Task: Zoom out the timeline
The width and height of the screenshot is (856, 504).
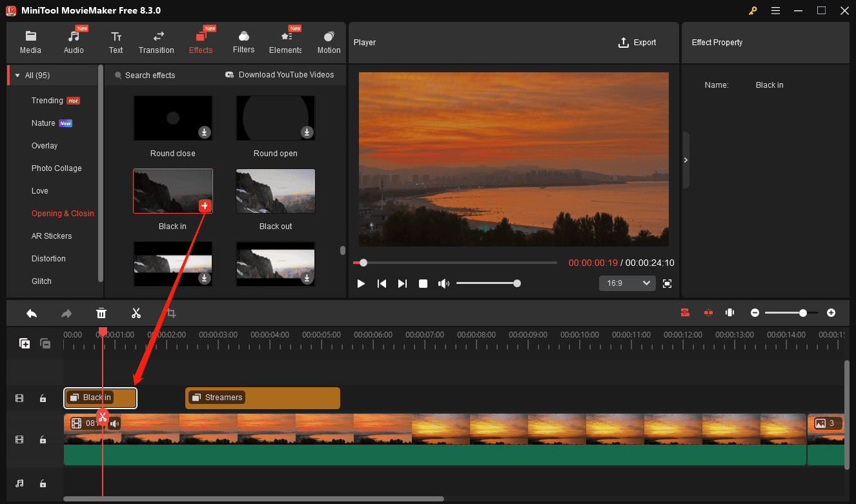Action: point(755,312)
